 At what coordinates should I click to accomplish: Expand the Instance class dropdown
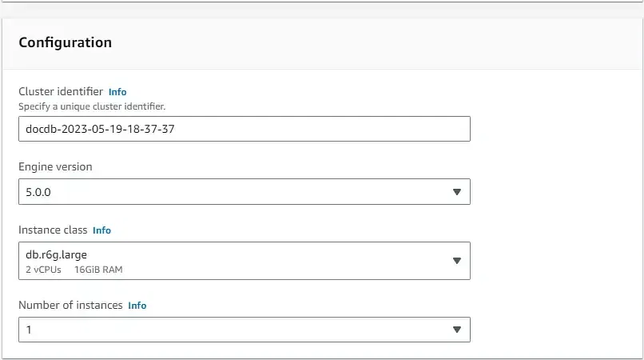[x=244, y=261]
